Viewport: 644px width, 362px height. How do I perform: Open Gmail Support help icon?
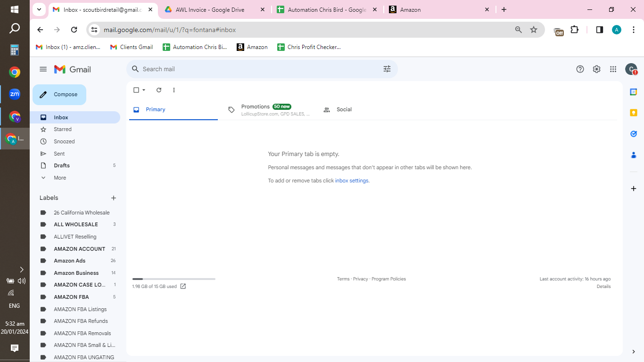tap(580, 69)
